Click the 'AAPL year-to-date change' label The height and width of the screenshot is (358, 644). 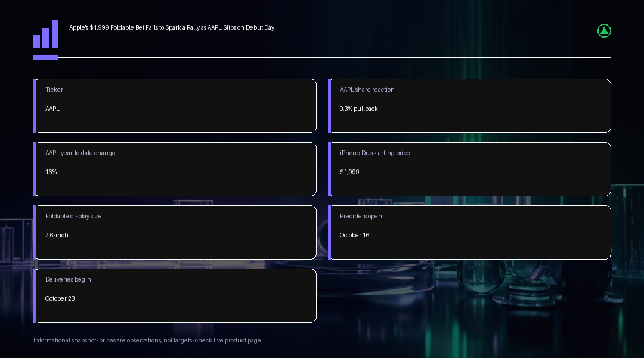coord(80,153)
